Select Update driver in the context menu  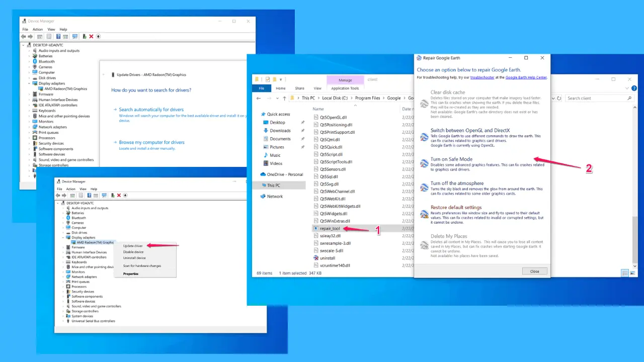pyautogui.click(x=133, y=246)
